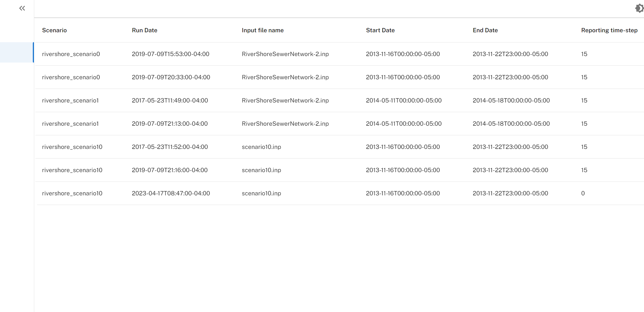This screenshot has height=312, width=644.
Task: Click the reporting time-step value 0
Action: (x=583, y=193)
